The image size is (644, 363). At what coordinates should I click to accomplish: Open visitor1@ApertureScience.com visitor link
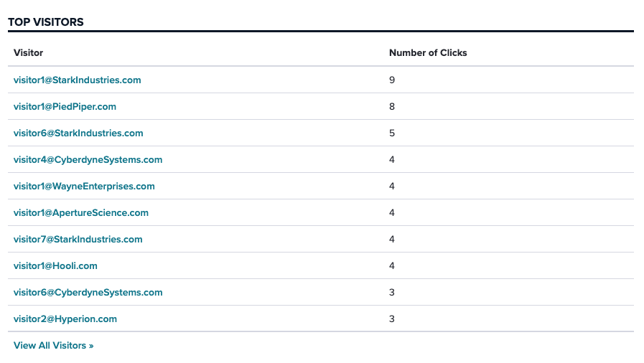pos(81,213)
